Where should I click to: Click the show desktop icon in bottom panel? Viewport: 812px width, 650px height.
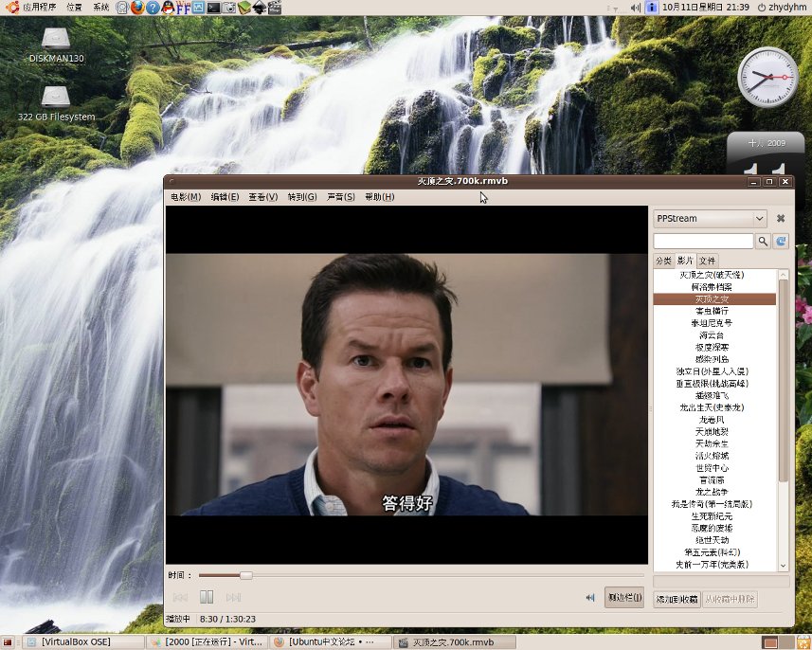(x=8, y=642)
